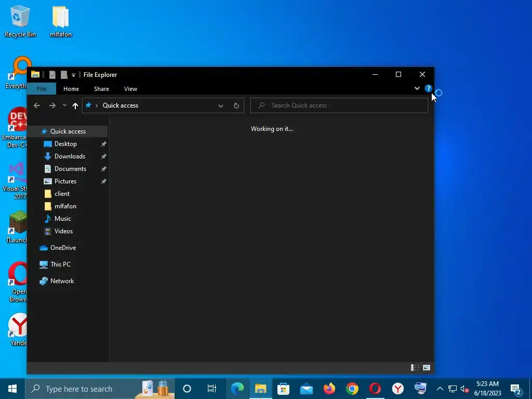Click address bar path separator chevron
This screenshot has width=532, height=399.
[97, 105]
